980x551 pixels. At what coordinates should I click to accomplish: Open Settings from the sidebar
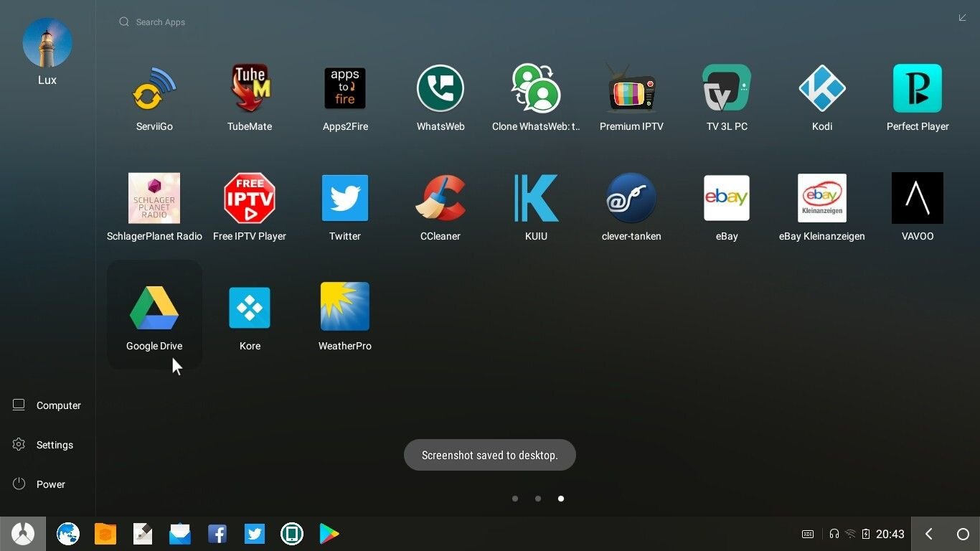pyautogui.click(x=43, y=445)
